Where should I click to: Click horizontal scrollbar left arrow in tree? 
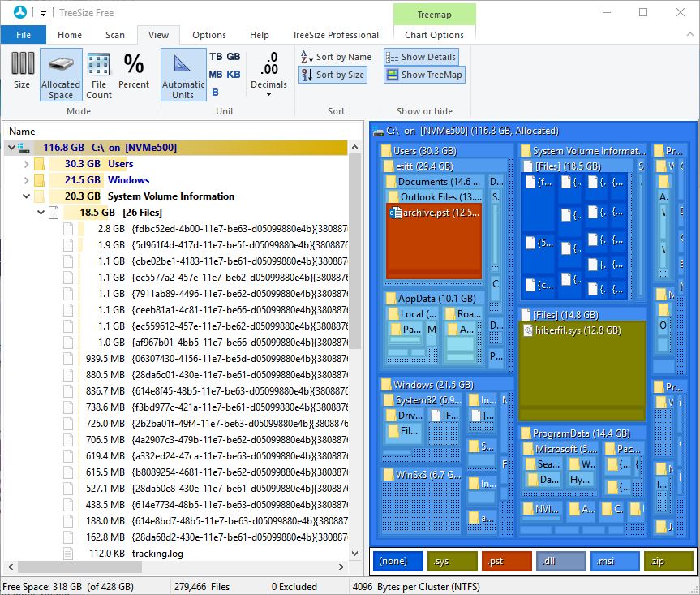coord(11,567)
